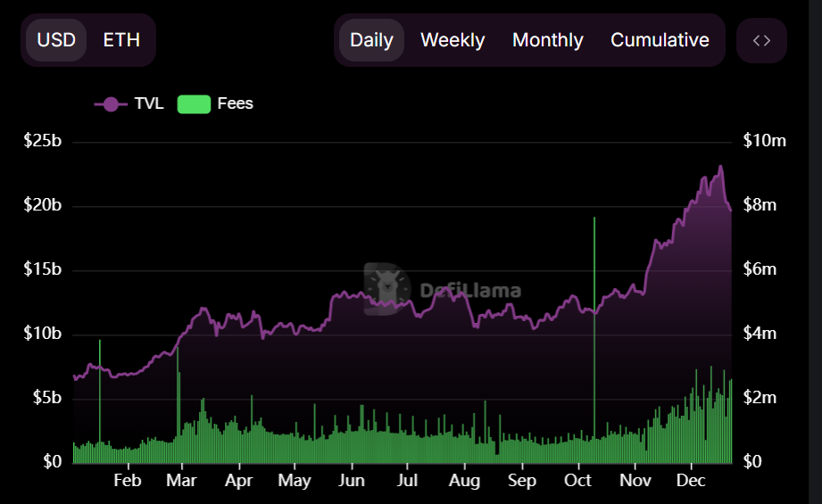Click the $10m right axis label

click(x=764, y=140)
